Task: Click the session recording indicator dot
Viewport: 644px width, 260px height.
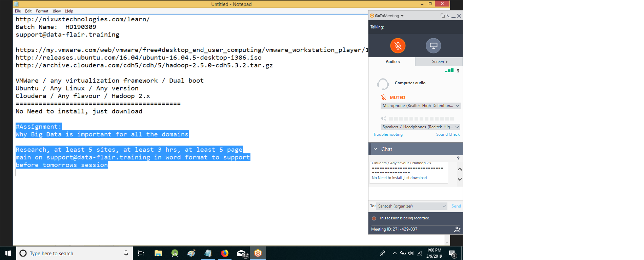Action: [x=374, y=218]
